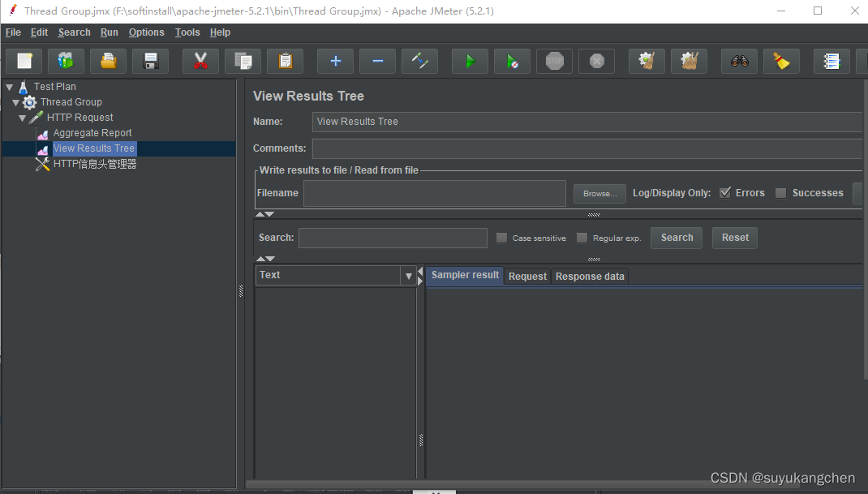Screen dimensions: 868x494
Task: Click the Comments input field
Action: [x=587, y=148]
